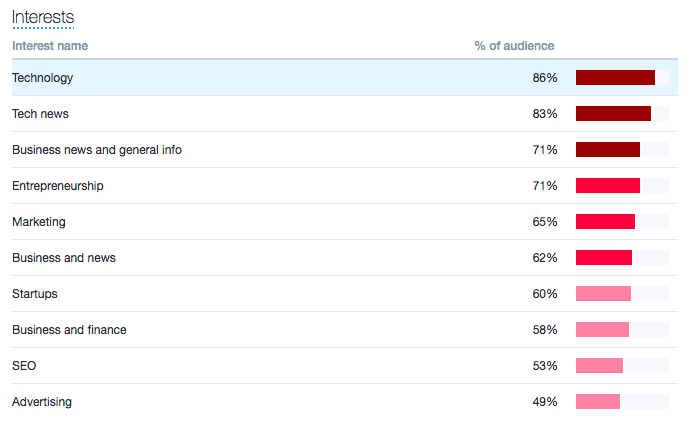Image resolution: width=696 pixels, height=429 pixels.
Task: Click the Startups 60% pink bar
Action: (x=603, y=293)
